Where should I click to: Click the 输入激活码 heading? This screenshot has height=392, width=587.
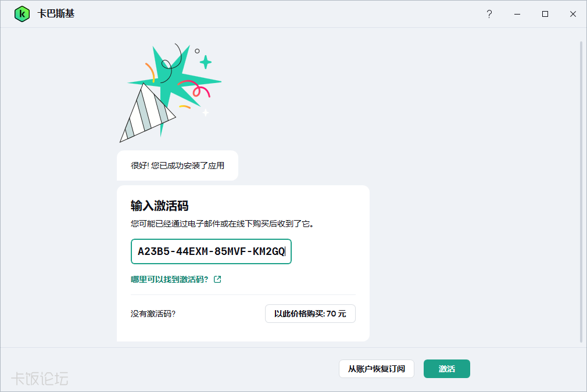159,206
